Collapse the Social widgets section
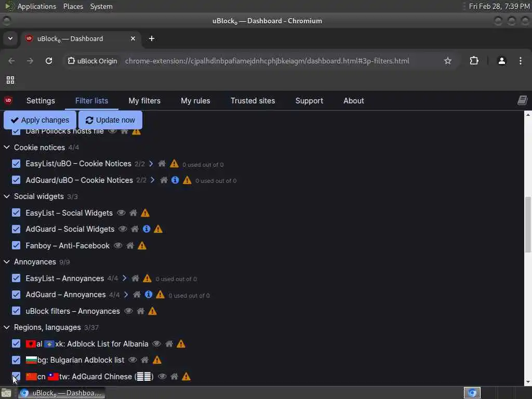 click(6, 196)
